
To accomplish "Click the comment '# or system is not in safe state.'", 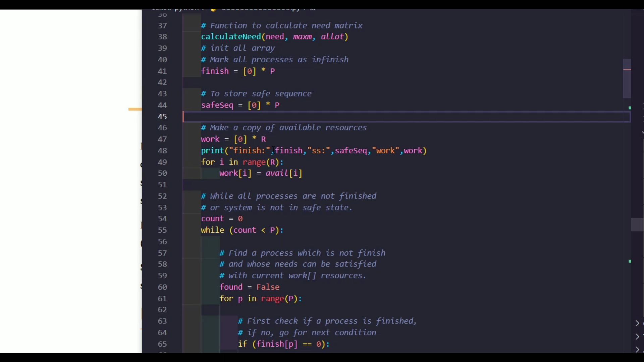I will (x=277, y=208).
